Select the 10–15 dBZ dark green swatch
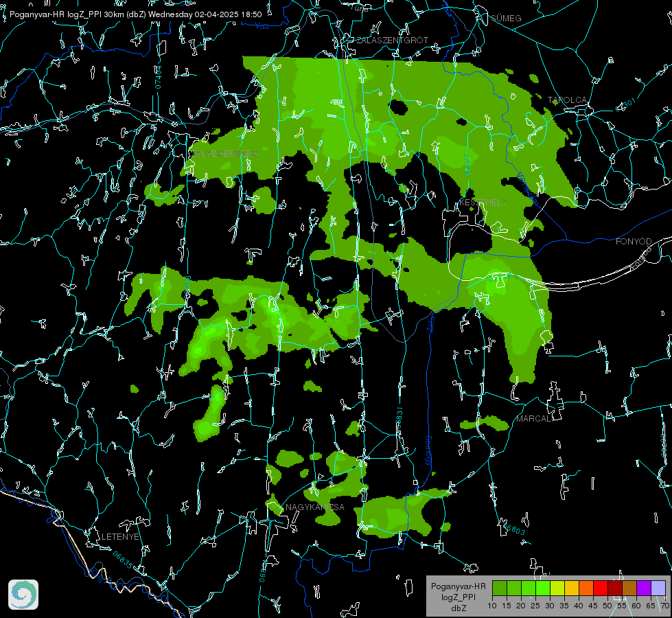The image size is (672, 618). coord(500,588)
